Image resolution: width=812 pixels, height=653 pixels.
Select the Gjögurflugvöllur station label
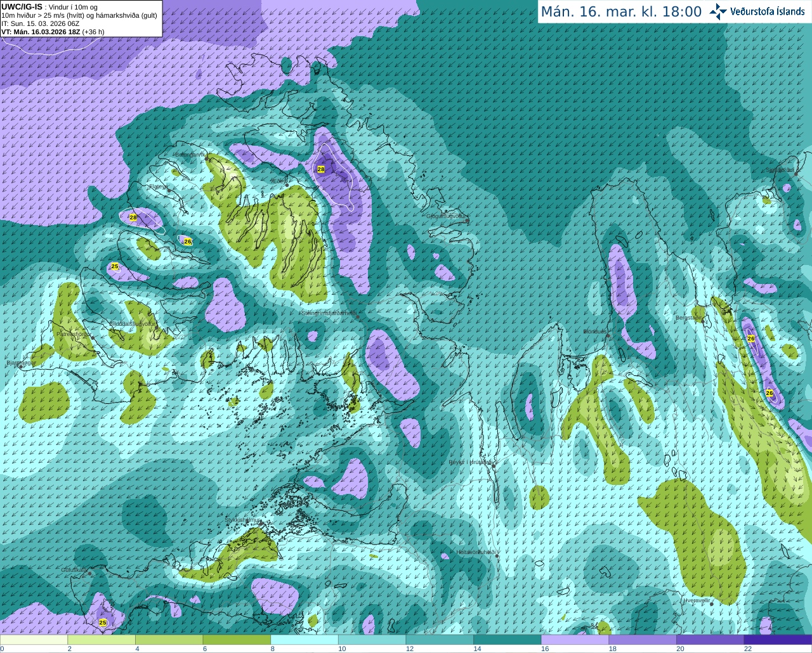tap(447, 216)
